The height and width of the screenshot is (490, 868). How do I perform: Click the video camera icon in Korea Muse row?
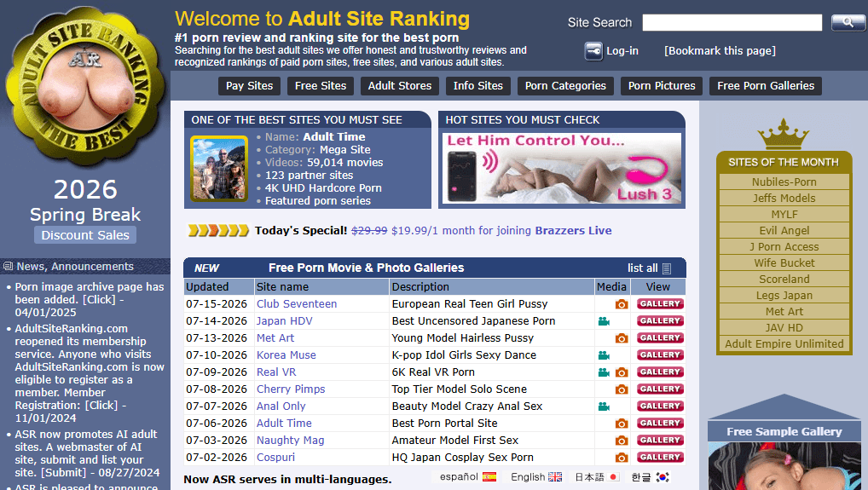click(604, 355)
